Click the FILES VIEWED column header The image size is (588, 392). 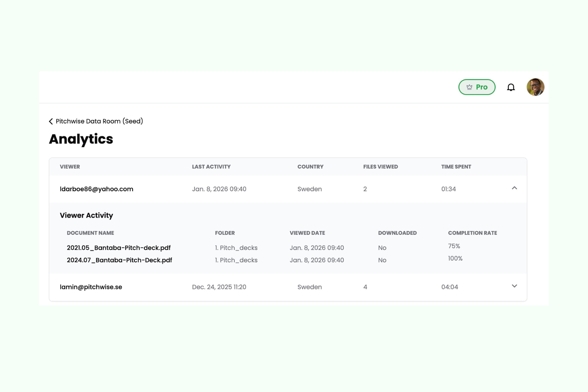point(381,167)
